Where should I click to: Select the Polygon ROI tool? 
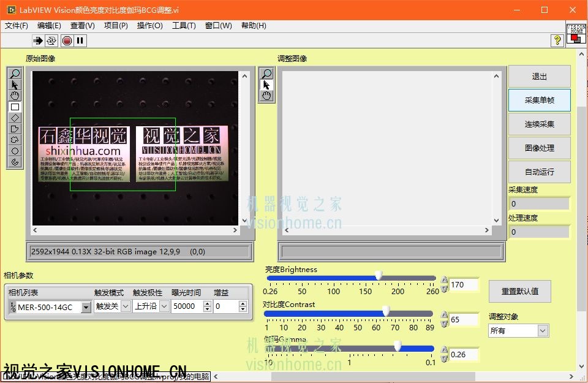coord(15,129)
